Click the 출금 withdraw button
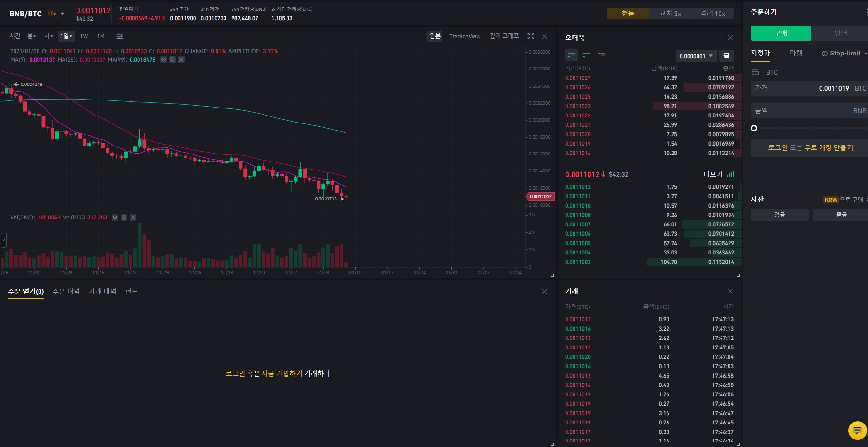 pyautogui.click(x=841, y=215)
